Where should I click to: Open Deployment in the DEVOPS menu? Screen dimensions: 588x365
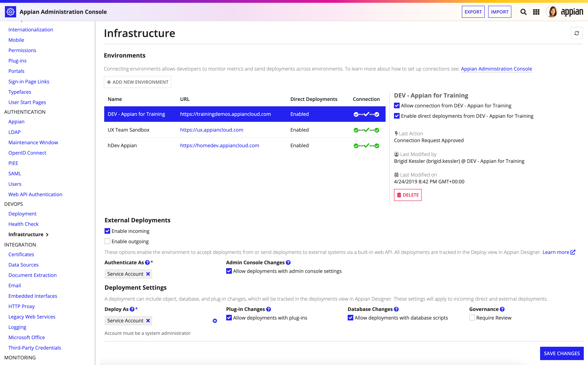point(22,214)
